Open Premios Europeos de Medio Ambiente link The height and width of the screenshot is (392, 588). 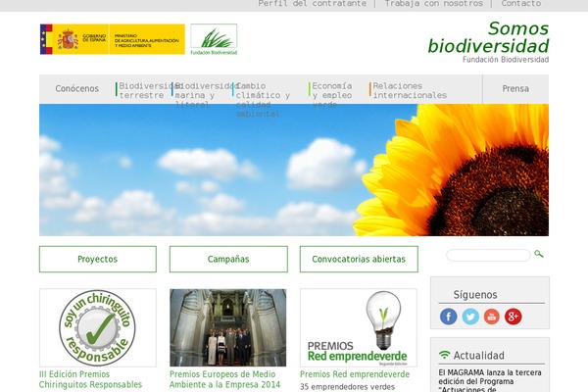pos(224,379)
